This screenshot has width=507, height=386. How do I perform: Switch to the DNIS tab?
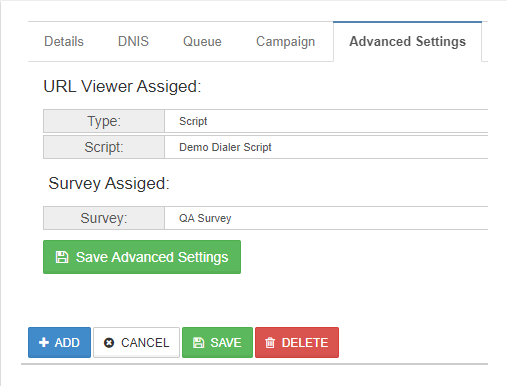point(133,42)
